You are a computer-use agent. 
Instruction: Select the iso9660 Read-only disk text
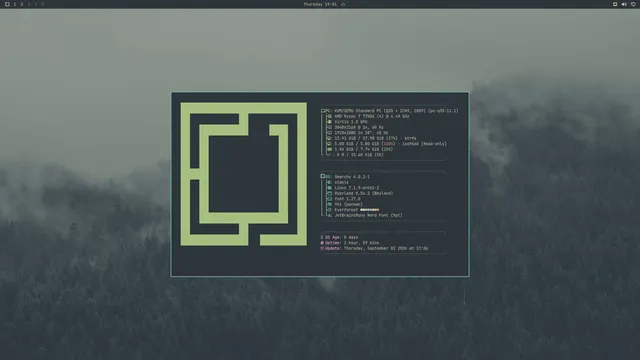[x=391, y=144]
